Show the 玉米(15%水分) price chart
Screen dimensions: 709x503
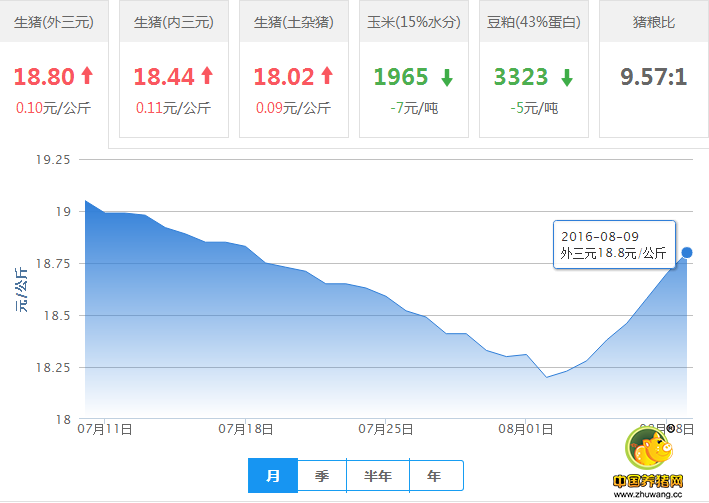point(413,22)
